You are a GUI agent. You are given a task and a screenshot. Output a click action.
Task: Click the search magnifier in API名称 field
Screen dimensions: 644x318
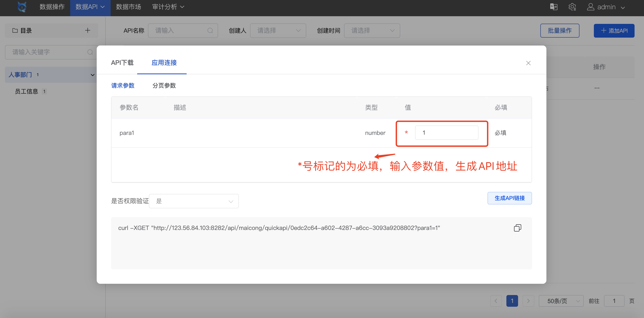click(x=210, y=30)
